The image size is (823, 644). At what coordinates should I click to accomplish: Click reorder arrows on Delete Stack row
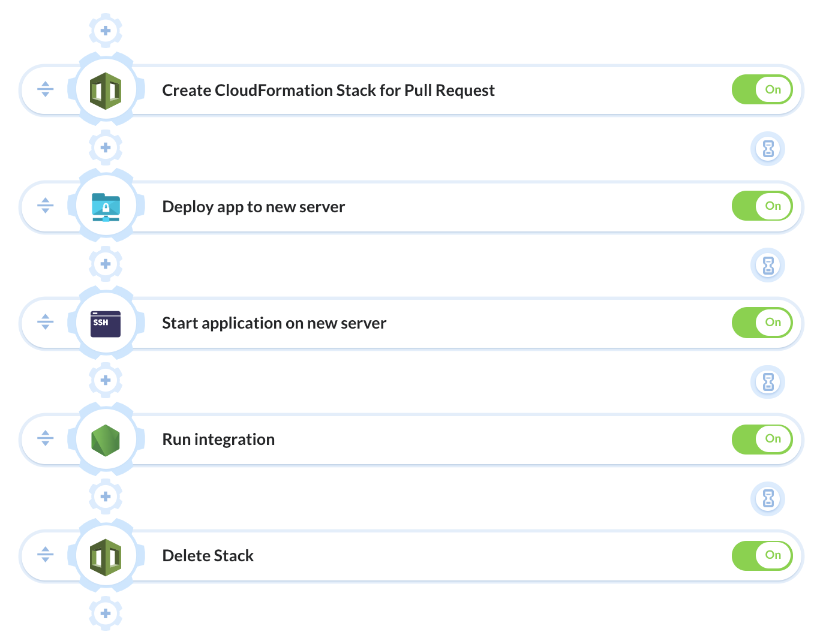pos(45,555)
